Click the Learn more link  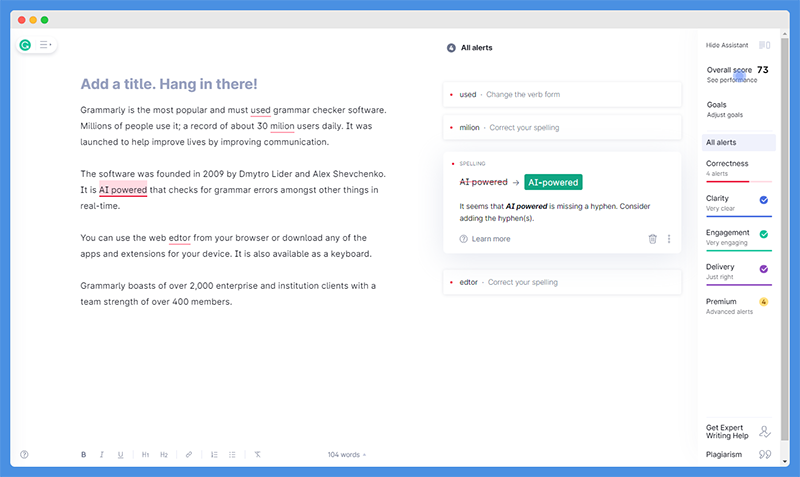485,239
